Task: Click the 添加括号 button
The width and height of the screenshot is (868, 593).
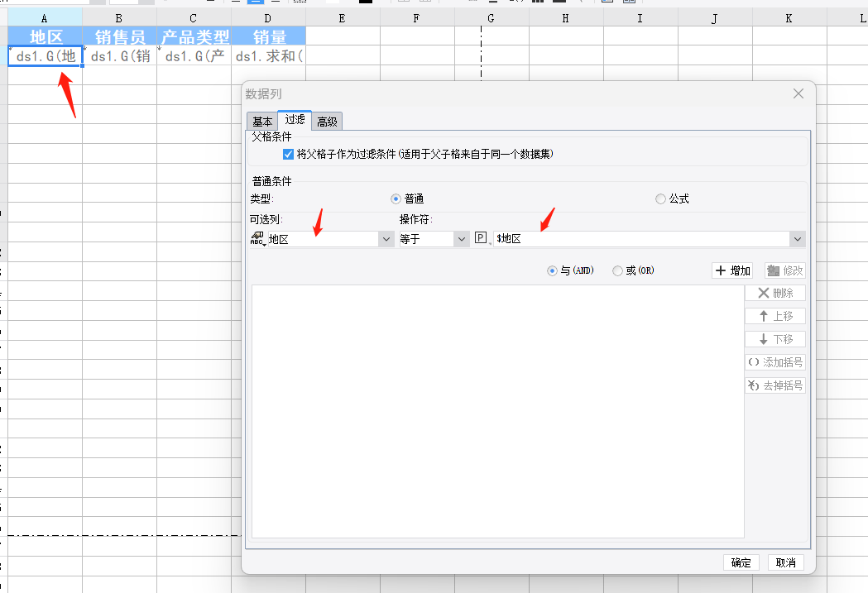Action: tap(775, 362)
